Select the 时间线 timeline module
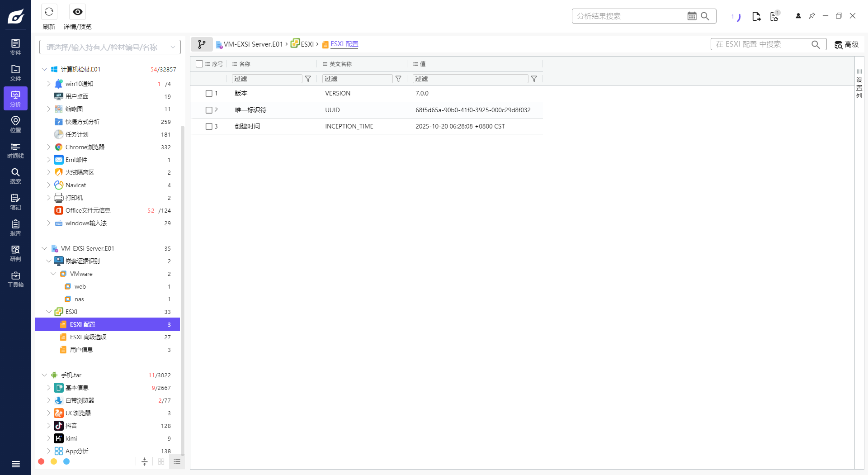This screenshot has width=868, height=475. click(15, 151)
